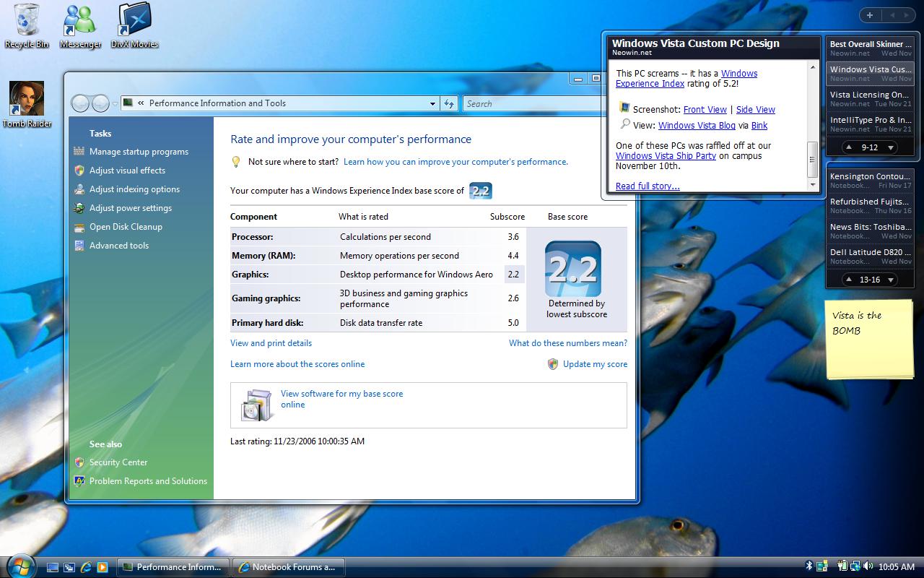Viewport: 924px width, 578px height.
Task: Open the Tomb Raider desktop shortcut
Action: coord(27,105)
